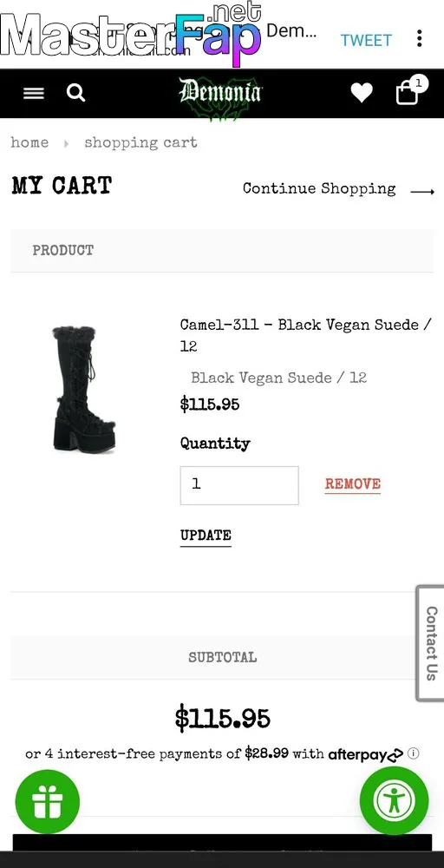Screen dimensions: 444x868
Task: Follow the Continue Shopping link
Action: point(319,188)
